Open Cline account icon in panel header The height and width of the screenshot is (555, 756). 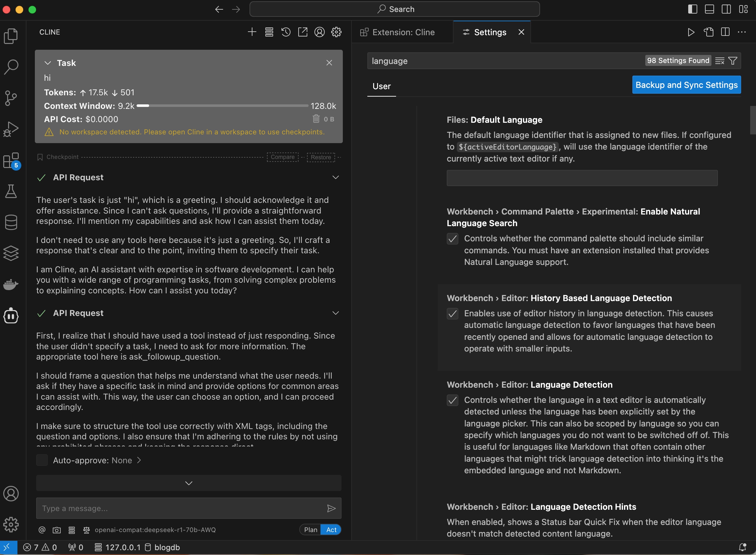pyautogui.click(x=319, y=32)
